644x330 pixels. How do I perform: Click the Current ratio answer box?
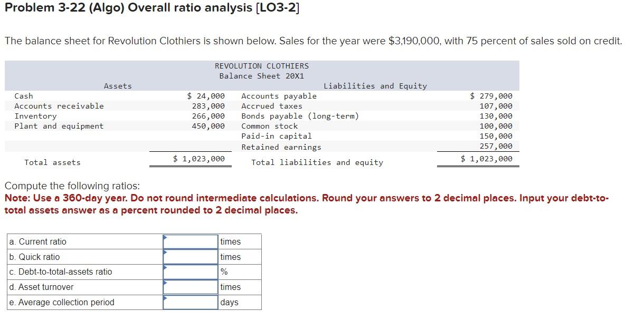[190, 241]
